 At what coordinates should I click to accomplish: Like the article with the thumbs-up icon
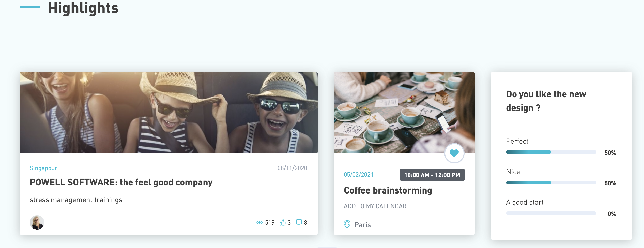[x=283, y=222]
